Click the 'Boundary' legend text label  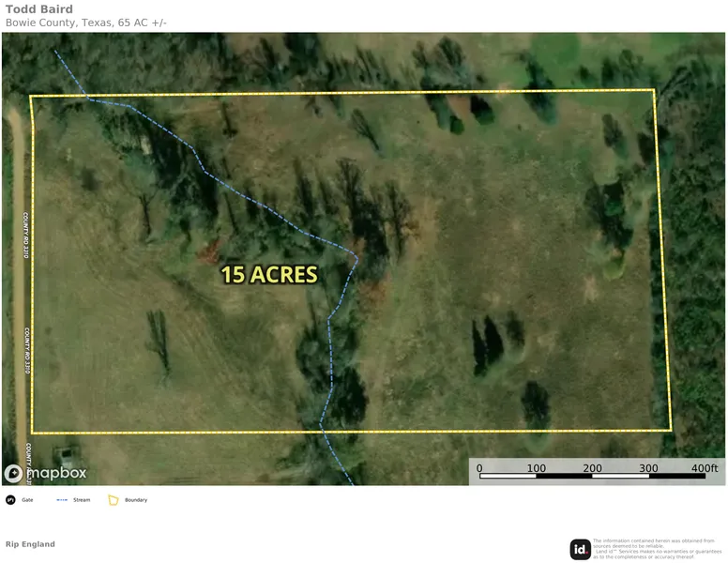(136, 500)
